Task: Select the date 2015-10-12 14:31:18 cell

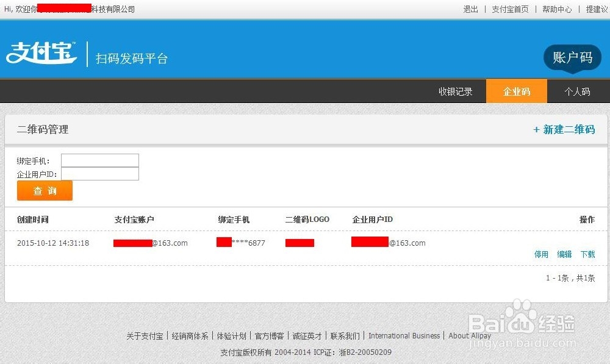Action: coord(53,243)
